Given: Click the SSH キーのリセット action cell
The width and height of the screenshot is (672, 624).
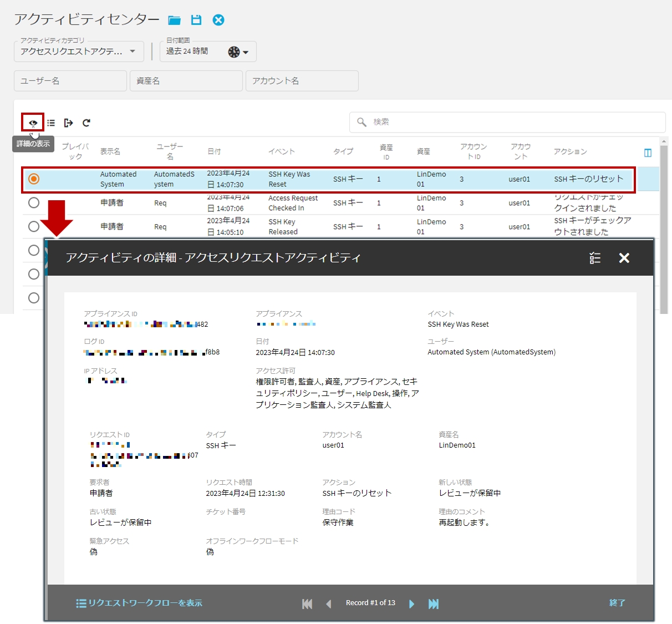Looking at the screenshot, I should click(x=589, y=179).
